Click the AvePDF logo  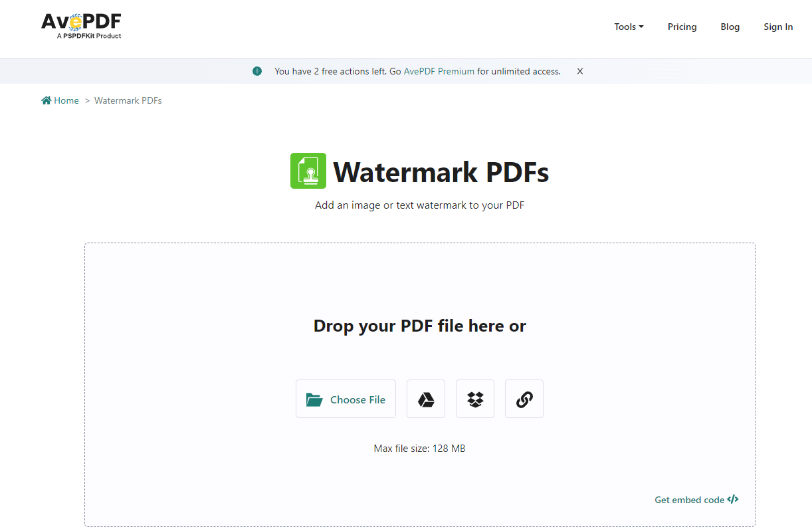[x=81, y=26]
